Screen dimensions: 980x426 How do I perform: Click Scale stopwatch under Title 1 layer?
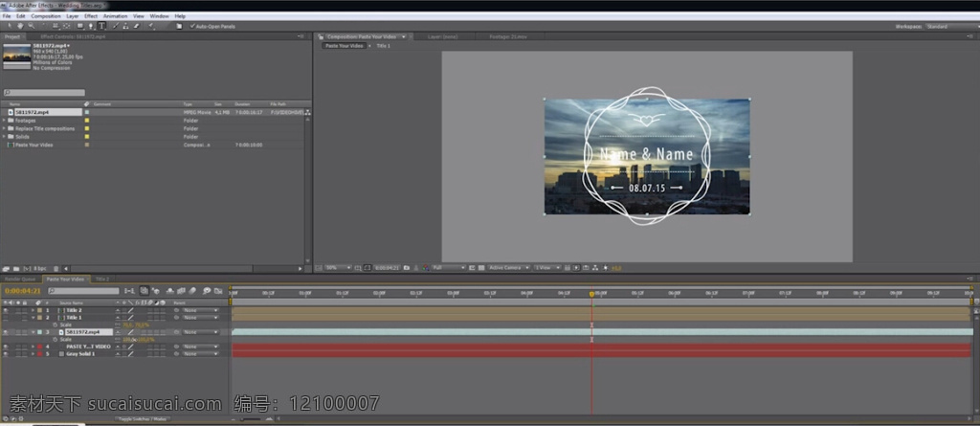55,325
